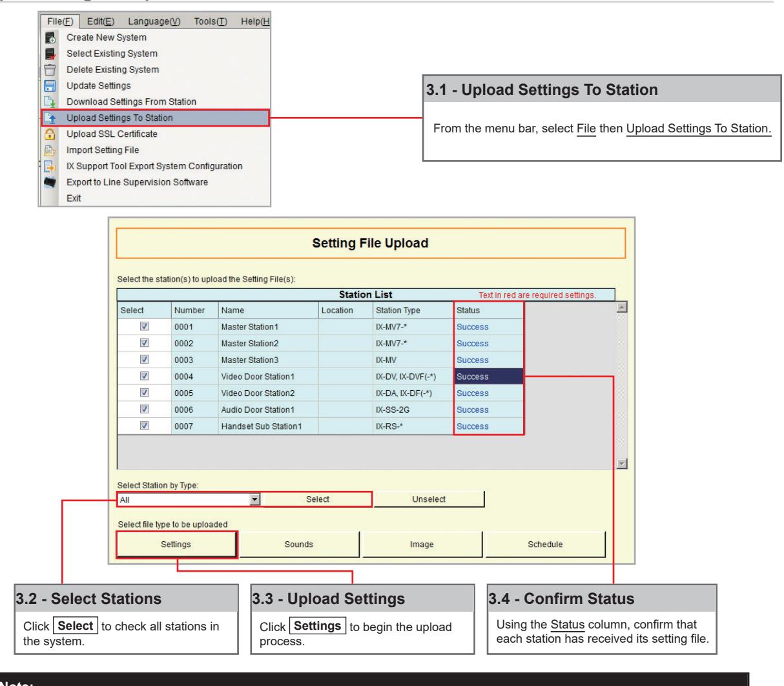Click the Select Existing System icon
Viewport: 784px width, 686px height.
point(48,54)
